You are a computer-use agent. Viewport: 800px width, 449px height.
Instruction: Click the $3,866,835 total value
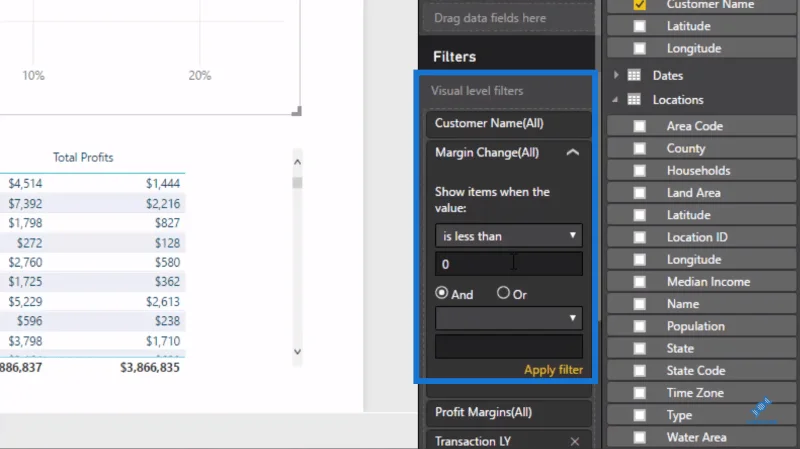tap(149, 367)
